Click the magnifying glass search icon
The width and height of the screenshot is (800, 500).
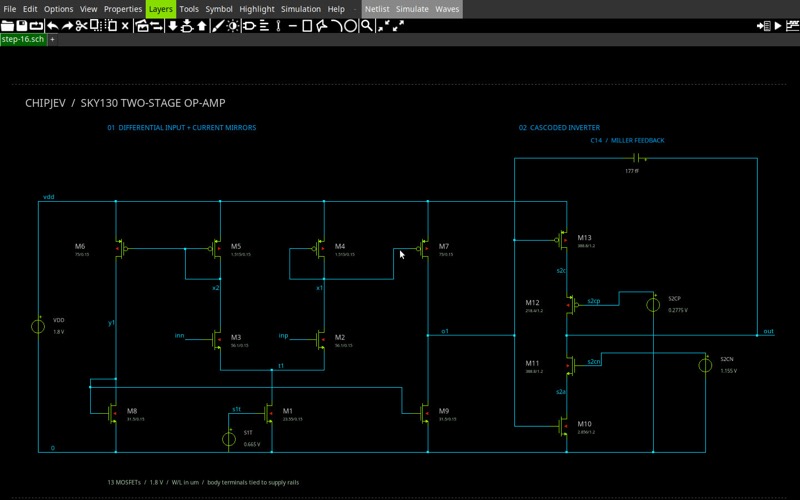(x=366, y=26)
